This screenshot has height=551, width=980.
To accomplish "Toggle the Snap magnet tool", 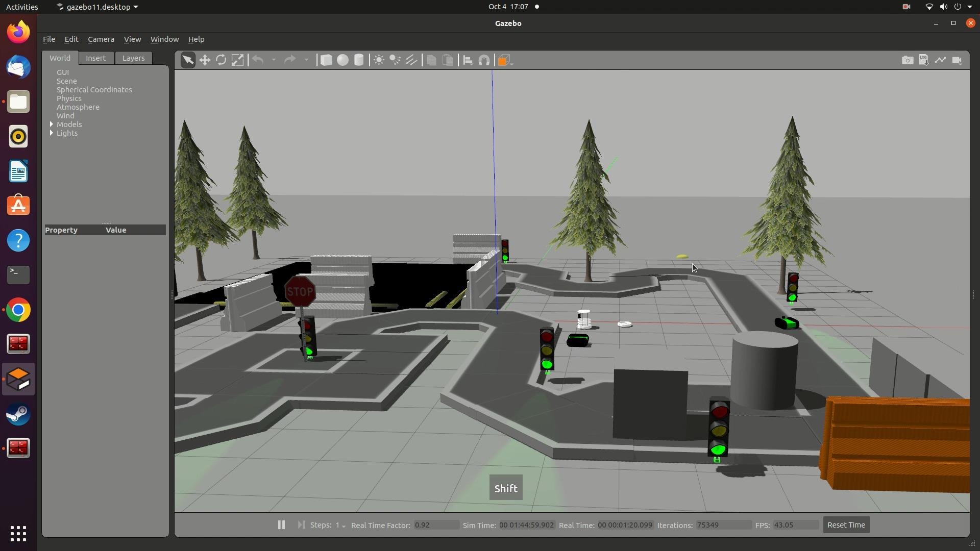I will coord(484,60).
